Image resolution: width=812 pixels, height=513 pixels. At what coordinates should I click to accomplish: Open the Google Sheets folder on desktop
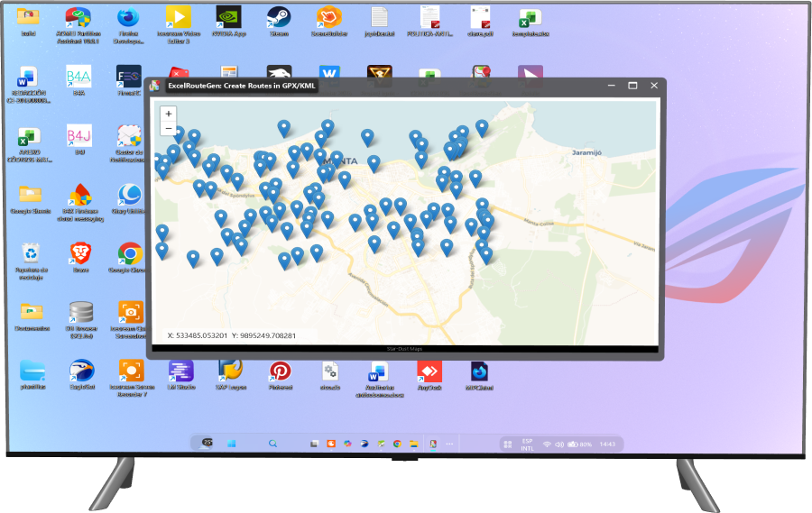tap(31, 199)
